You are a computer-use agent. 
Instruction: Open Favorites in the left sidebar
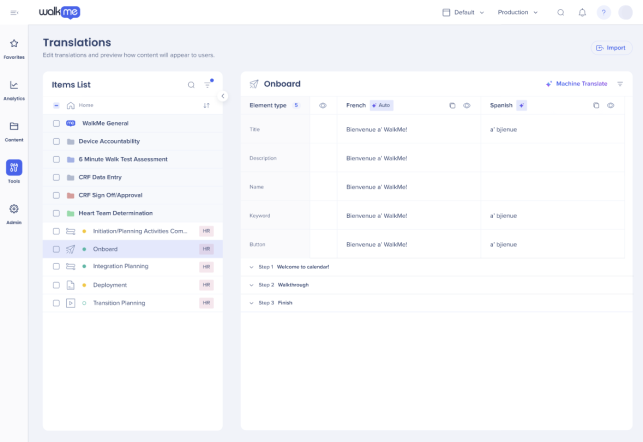[x=14, y=48]
